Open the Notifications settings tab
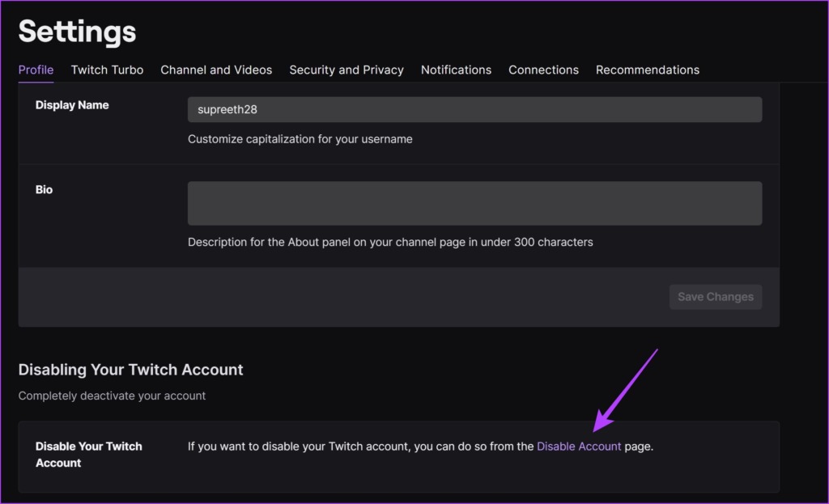The image size is (829, 504). click(x=456, y=70)
